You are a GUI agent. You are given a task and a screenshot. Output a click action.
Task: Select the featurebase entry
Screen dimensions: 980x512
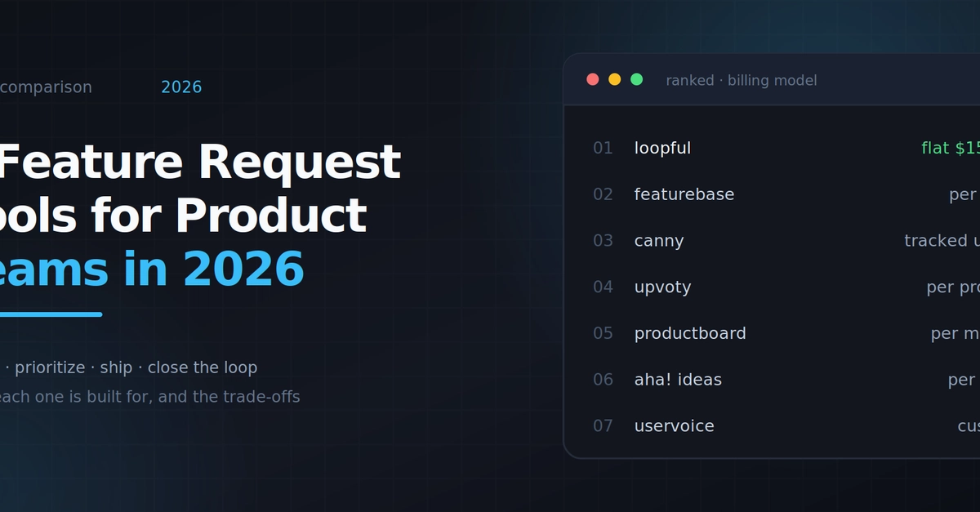coord(684,194)
